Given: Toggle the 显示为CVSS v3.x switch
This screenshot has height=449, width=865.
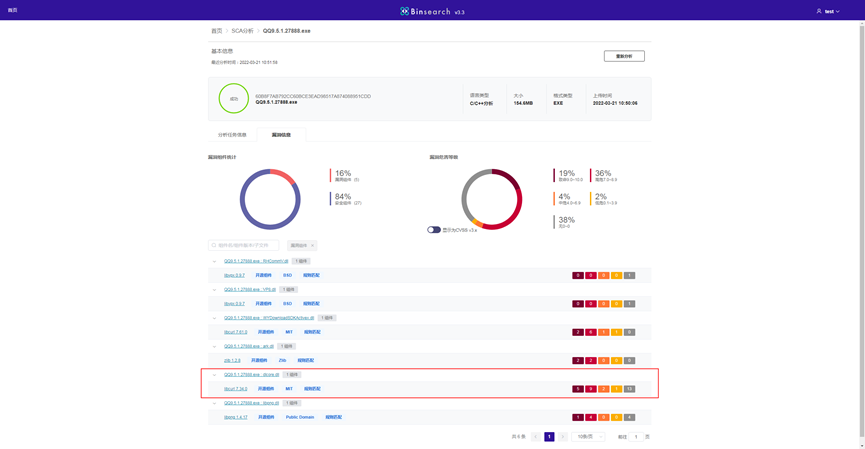Looking at the screenshot, I should tap(434, 230).
